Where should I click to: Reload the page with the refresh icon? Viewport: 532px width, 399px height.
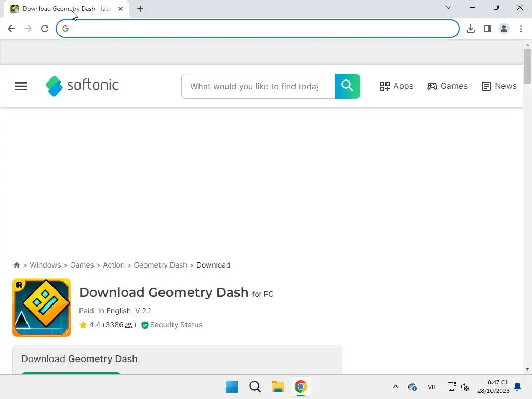[x=45, y=29]
